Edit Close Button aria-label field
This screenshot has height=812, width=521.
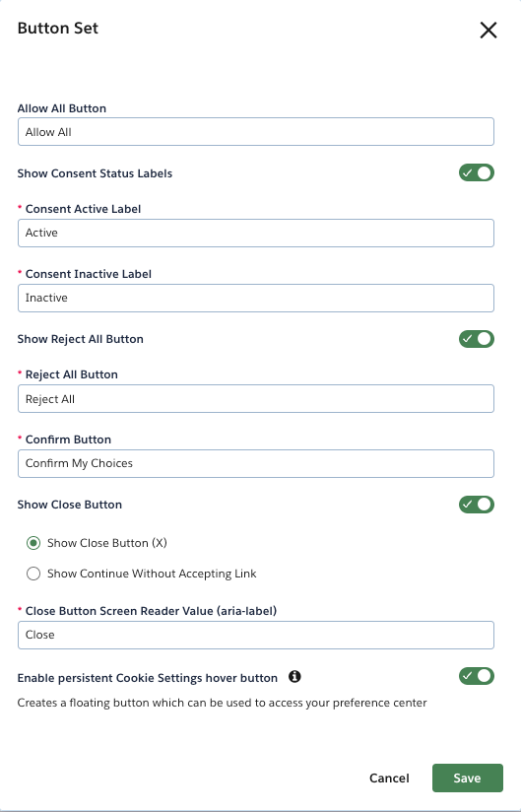click(256, 635)
